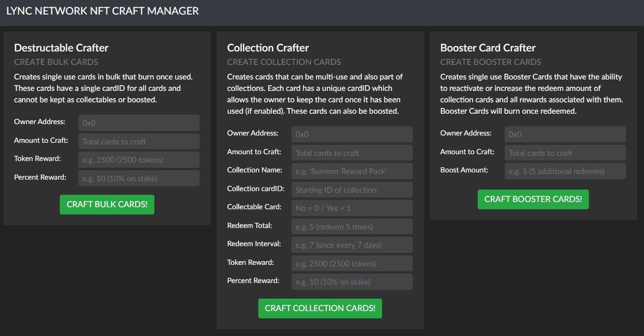Focus the Boost Amount input field
This screenshot has height=336, width=644.
(x=565, y=171)
